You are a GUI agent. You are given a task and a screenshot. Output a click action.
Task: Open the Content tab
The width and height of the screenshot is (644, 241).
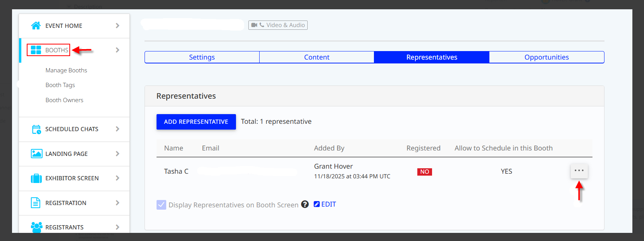point(317,57)
